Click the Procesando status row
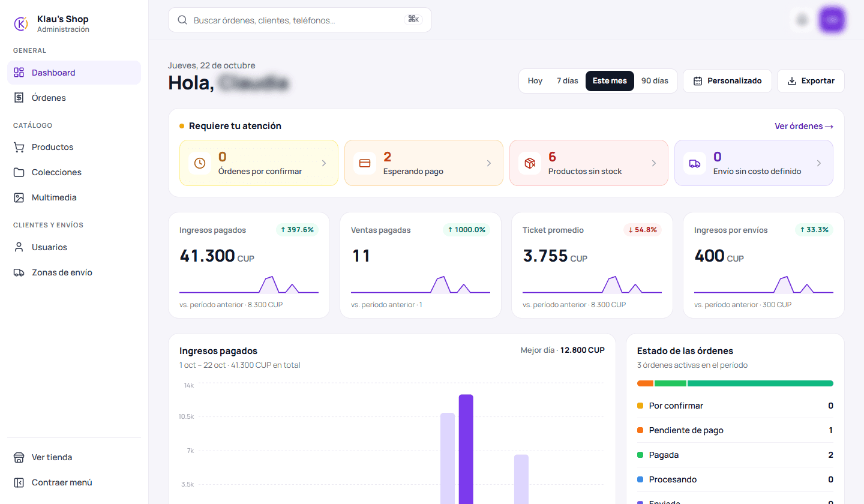This screenshot has width=864, height=504. pos(735,479)
